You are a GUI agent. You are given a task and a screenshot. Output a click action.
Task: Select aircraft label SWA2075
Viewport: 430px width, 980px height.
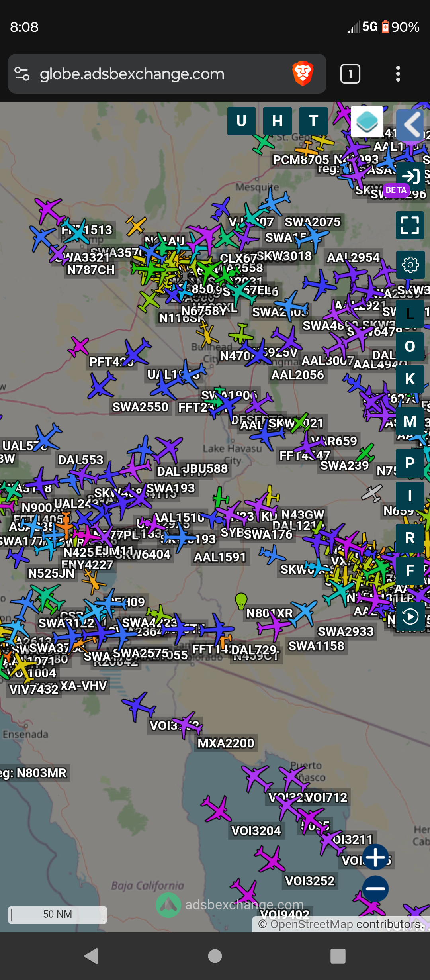(x=313, y=222)
